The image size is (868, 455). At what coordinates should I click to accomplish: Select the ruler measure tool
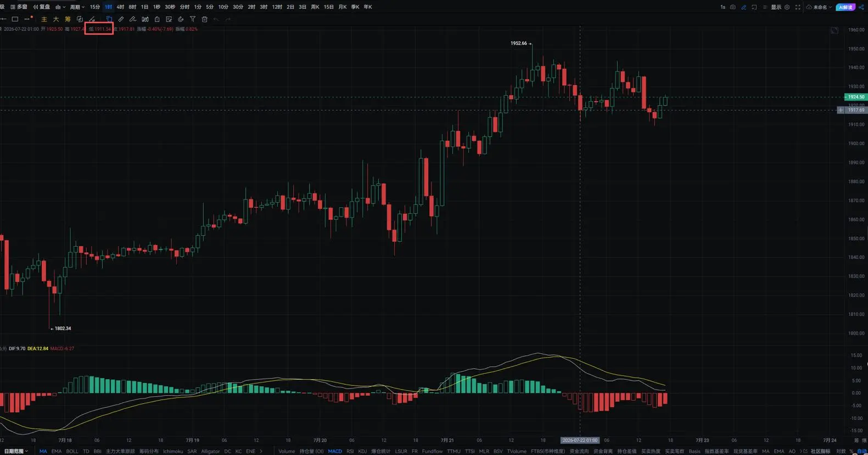coord(121,19)
